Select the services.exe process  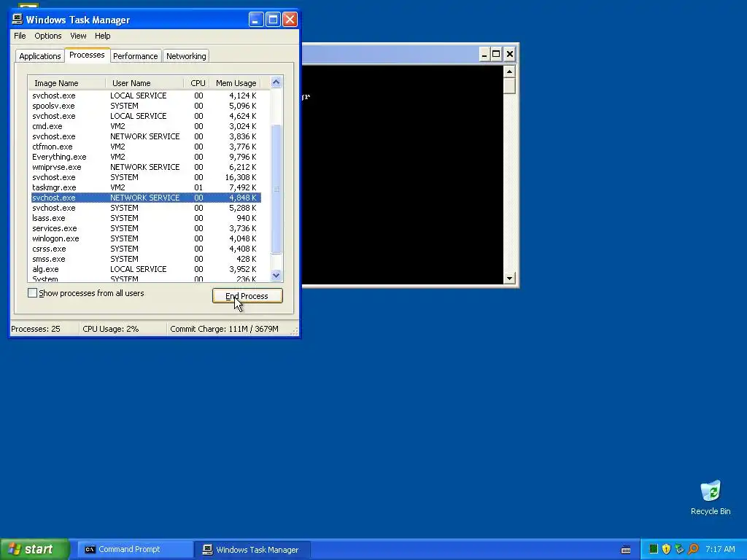coord(146,228)
